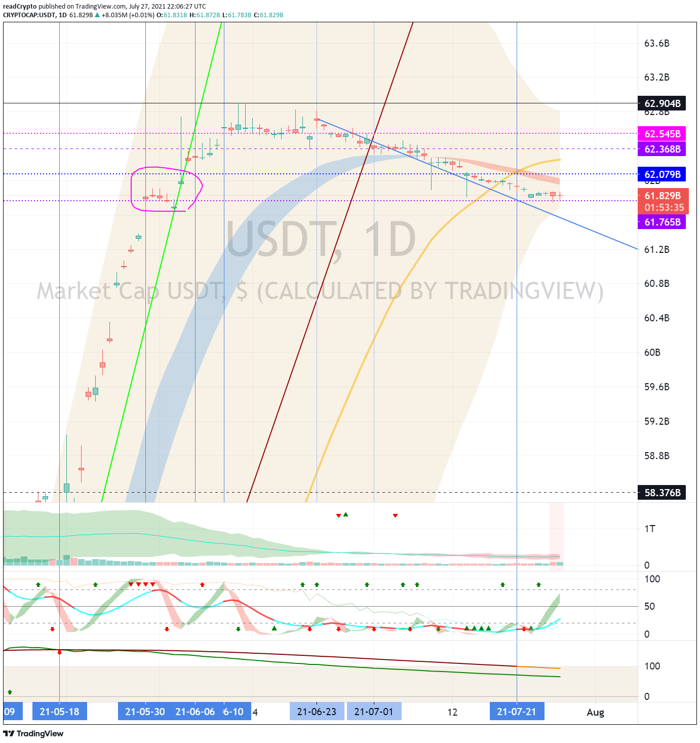The image size is (700, 743).
Task: Select the blue 62.079B price label
Action: [x=662, y=174]
